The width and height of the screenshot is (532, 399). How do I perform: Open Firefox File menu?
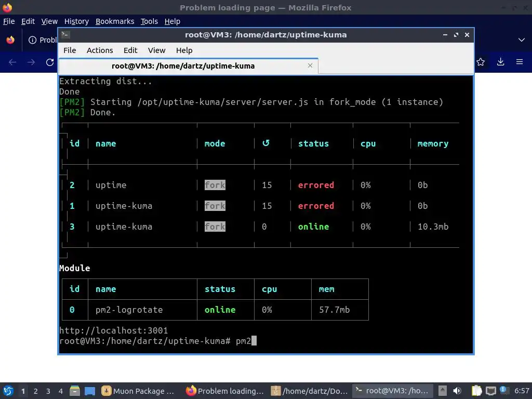pyautogui.click(x=9, y=21)
